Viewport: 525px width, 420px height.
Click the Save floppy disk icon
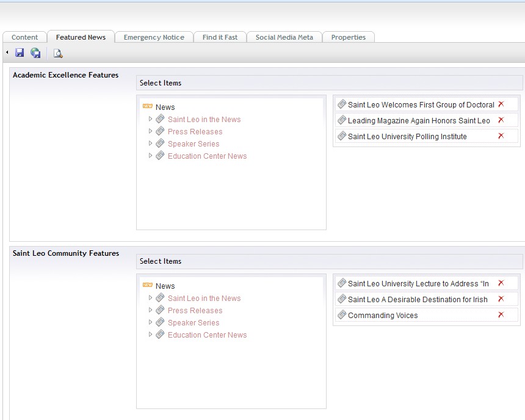(20, 53)
